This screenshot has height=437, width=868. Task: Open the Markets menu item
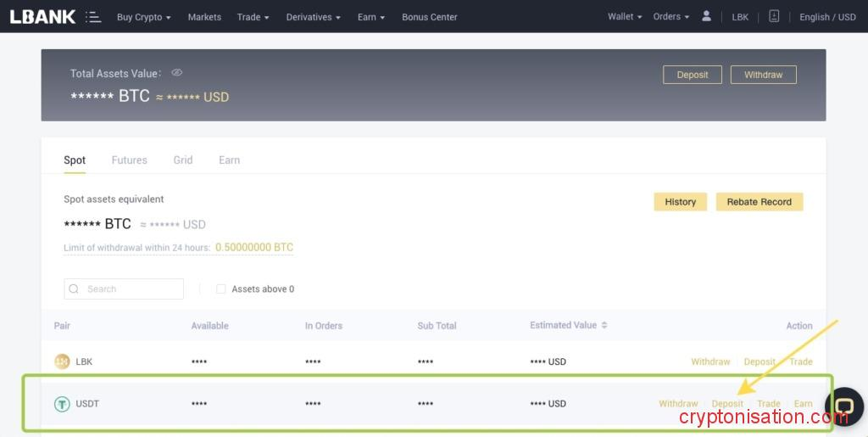(x=204, y=17)
